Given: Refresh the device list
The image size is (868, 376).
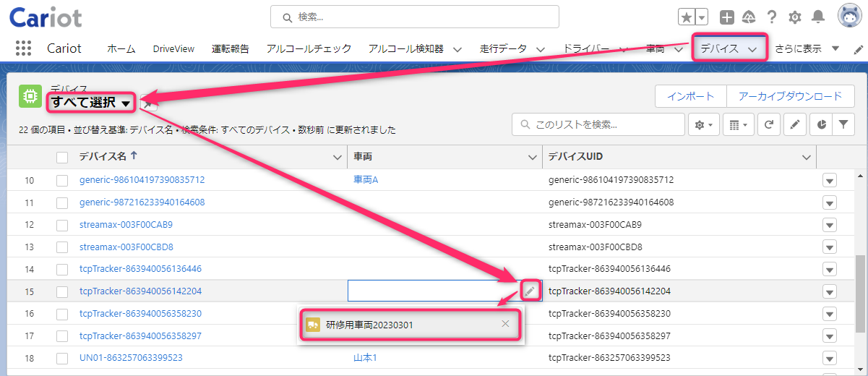Looking at the screenshot, I should (769, 124).
